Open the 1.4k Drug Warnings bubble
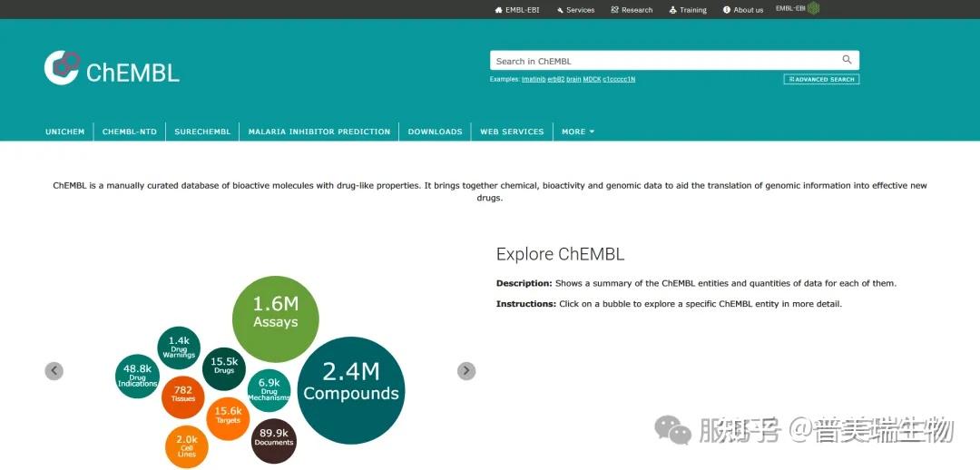980x470 pixels. [179, 348]
